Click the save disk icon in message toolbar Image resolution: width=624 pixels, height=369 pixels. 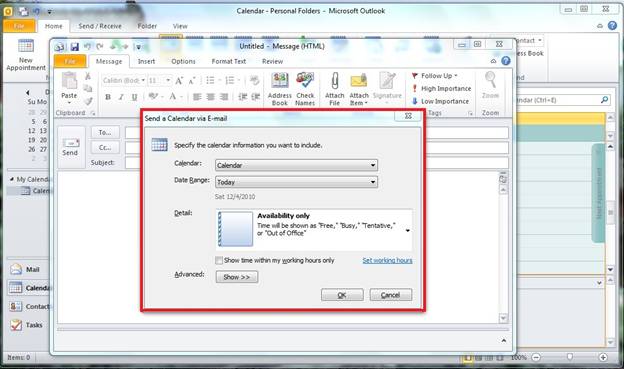[x=74, y=47]
